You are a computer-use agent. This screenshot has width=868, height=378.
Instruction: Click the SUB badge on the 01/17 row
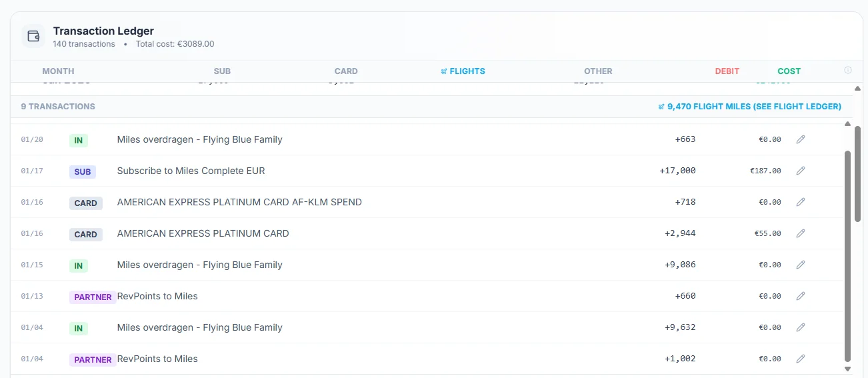point(83,172)
